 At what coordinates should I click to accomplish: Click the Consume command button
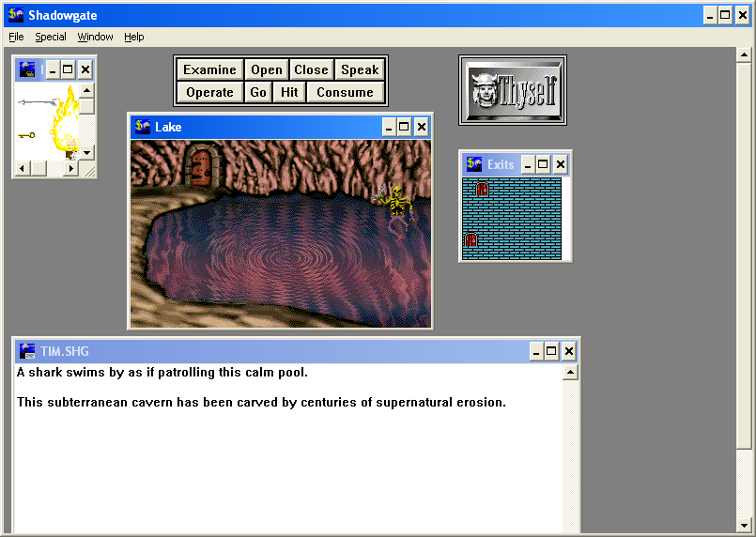tap(346, 92)
